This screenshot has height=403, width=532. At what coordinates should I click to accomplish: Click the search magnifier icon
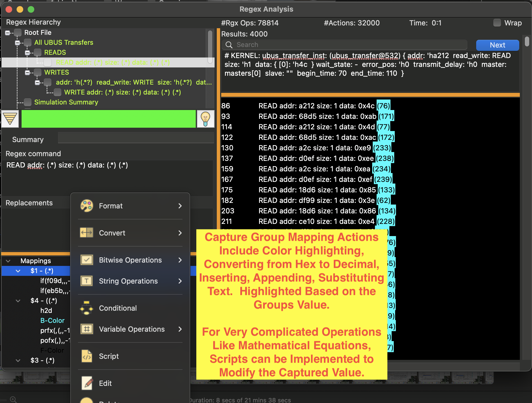pos(229,45)
